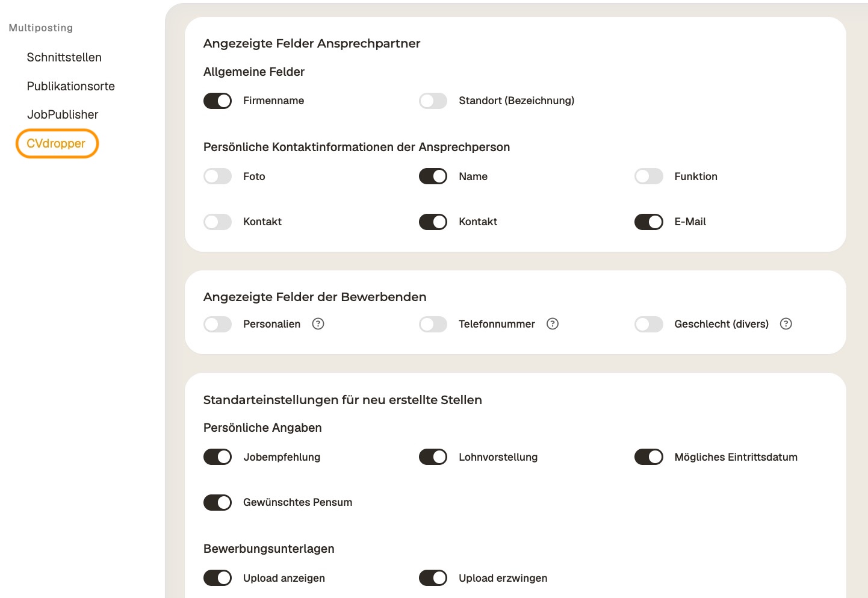This screenshot has height=598, width=868.
Task: Enable the Telefonnummer toggle
Action: pos(433,324)
